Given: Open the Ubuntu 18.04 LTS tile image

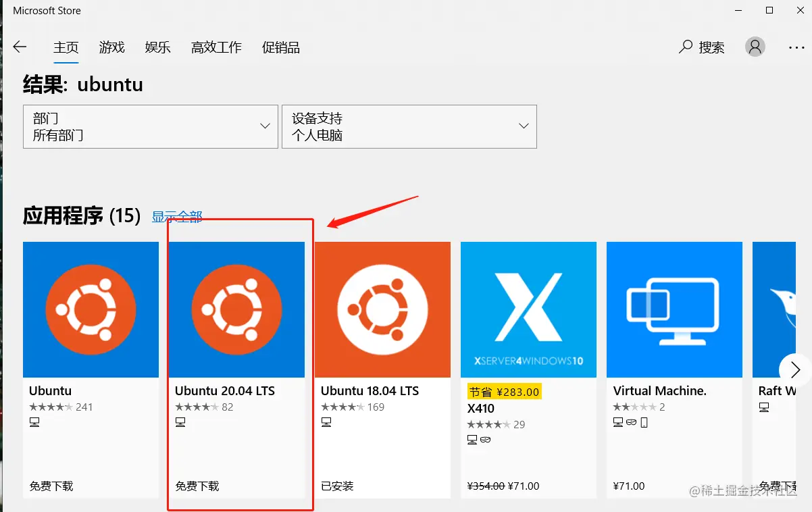Looking at the screenshot, I should click(x=382, y=309).
